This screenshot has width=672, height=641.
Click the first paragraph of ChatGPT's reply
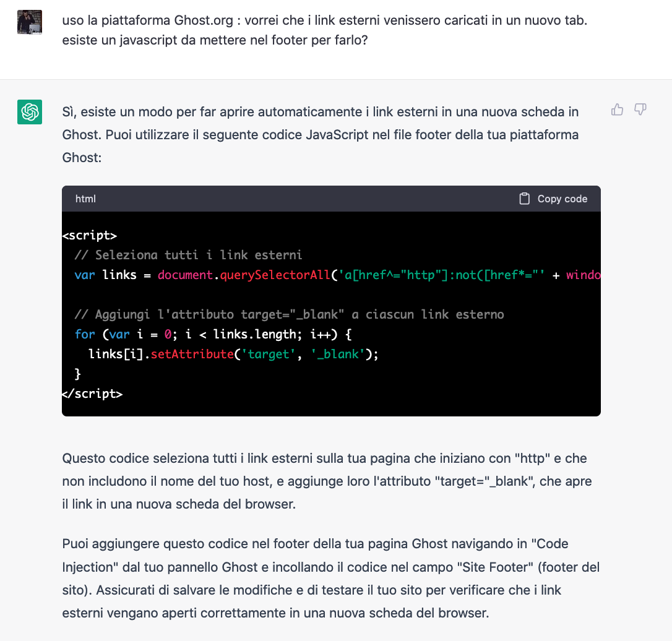(322, 134)
